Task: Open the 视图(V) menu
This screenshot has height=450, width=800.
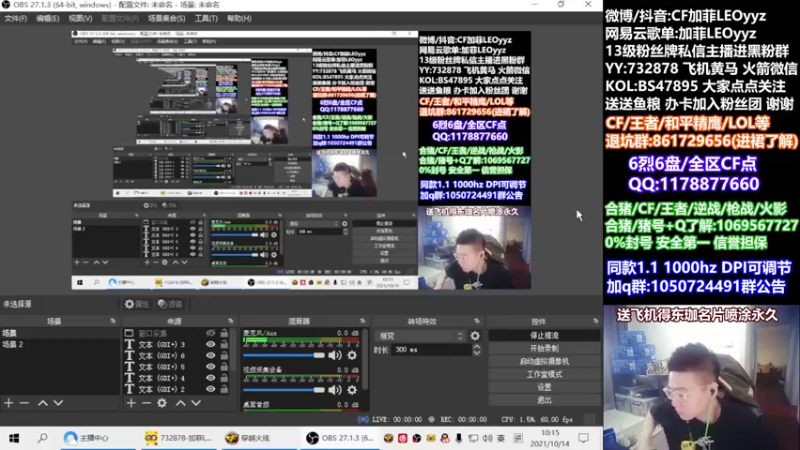Action: (81, 18)
